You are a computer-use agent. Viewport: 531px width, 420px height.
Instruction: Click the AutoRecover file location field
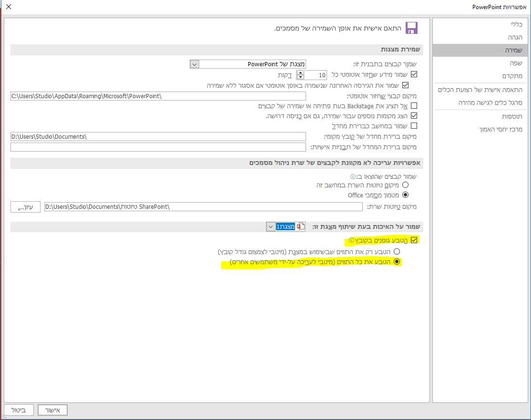(x=158, y=96)
